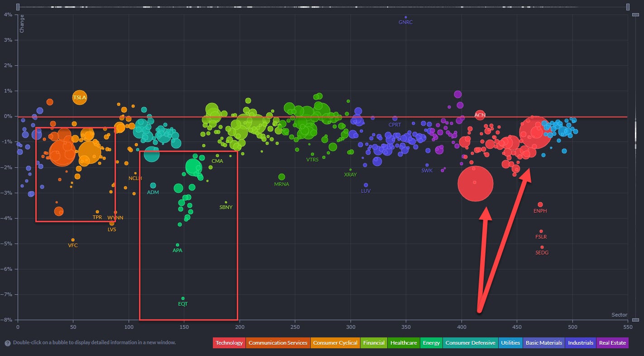Toggle the Real Estate legend filter
This screenshot has height=356, width=644.
613,343
